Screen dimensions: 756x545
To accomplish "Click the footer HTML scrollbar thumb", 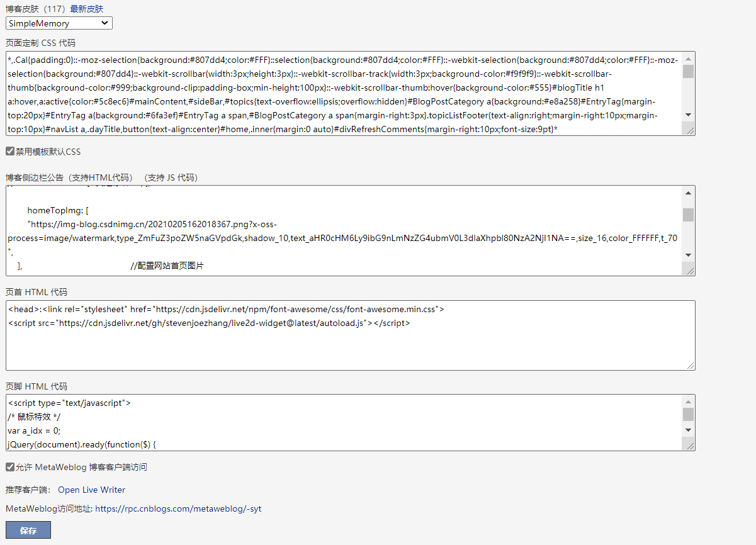I will tap(688, 414).
